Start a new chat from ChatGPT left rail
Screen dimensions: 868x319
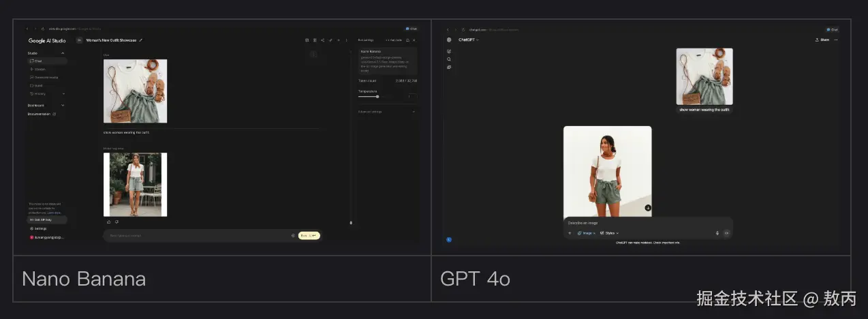[449, 51]
